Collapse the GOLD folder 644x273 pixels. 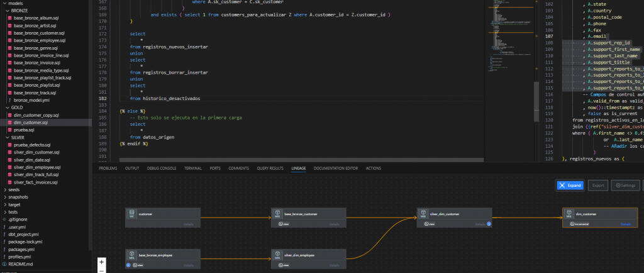click(x=17, y=108)
